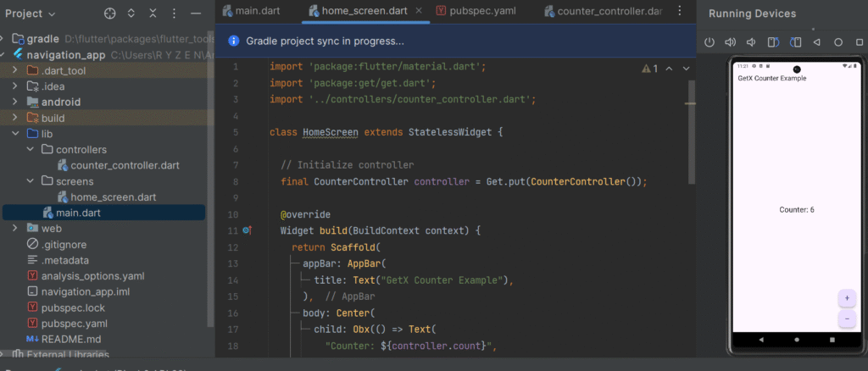This screenshot has height=371, width=868.
Task: Click Select Opened File crosshair icon
Action: coord(109,14)
